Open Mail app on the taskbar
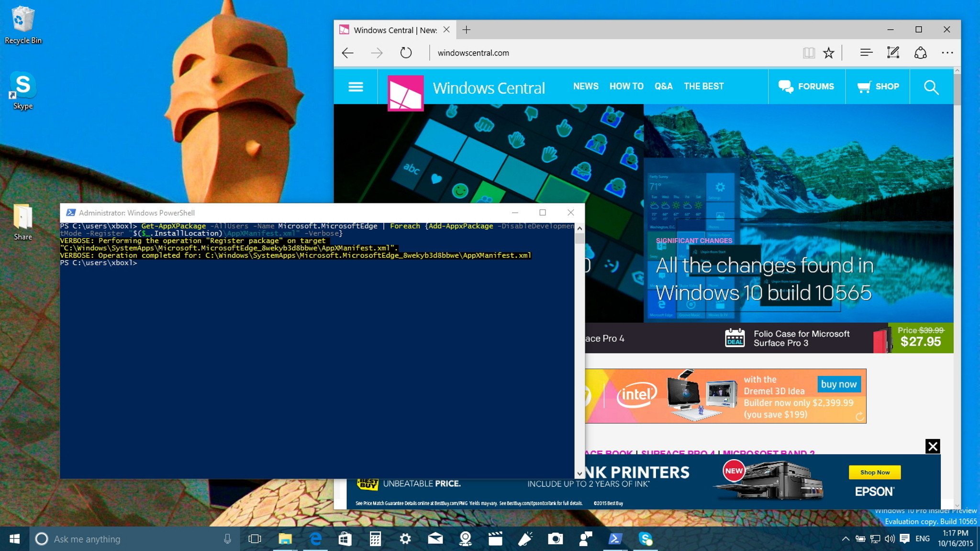980x551 pixels. point(435,539)
